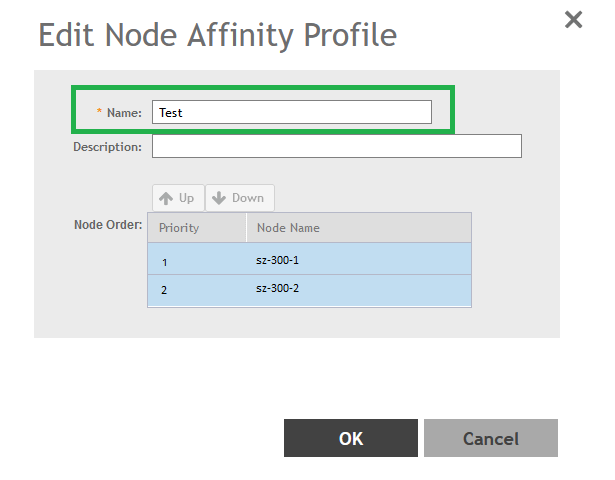Click the required asterisk next to Name

click(99, 113)
